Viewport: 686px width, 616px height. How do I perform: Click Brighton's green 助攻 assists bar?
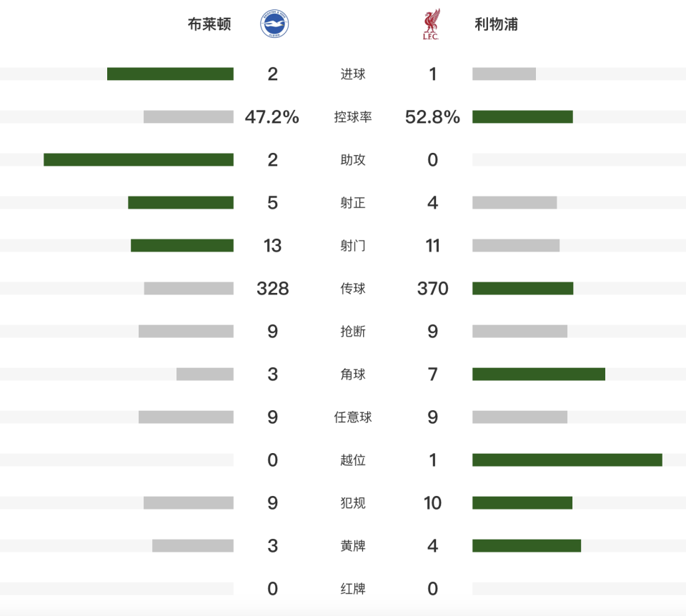coord(139,159)
